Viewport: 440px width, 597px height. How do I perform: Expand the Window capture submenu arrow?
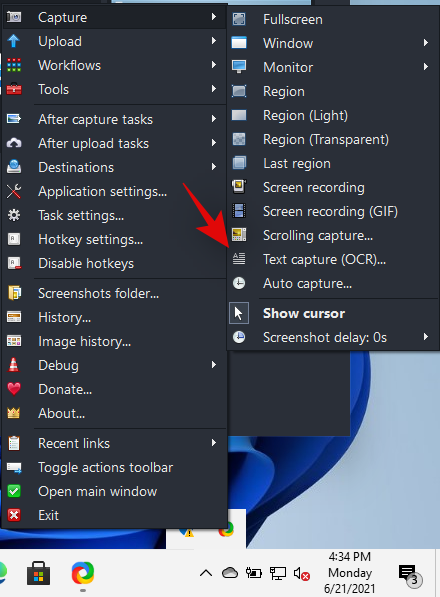pyautogui.click(x=426, y=42)
